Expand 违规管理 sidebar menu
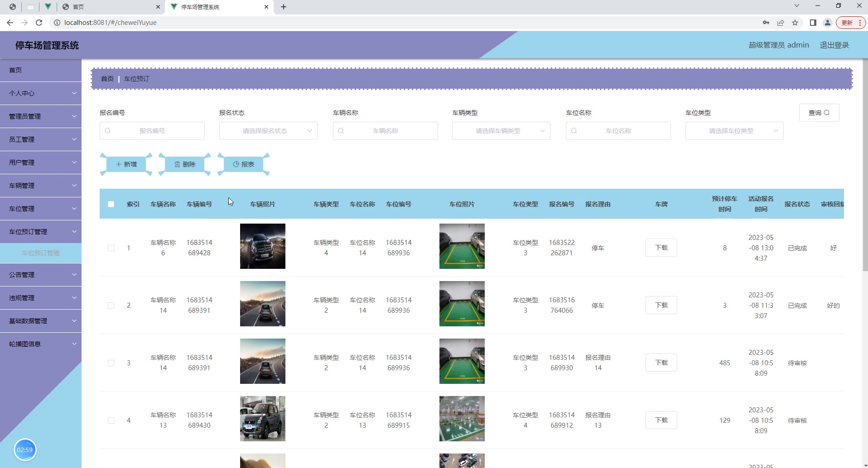This screenshot has width=868, height=468. [41, 298]
